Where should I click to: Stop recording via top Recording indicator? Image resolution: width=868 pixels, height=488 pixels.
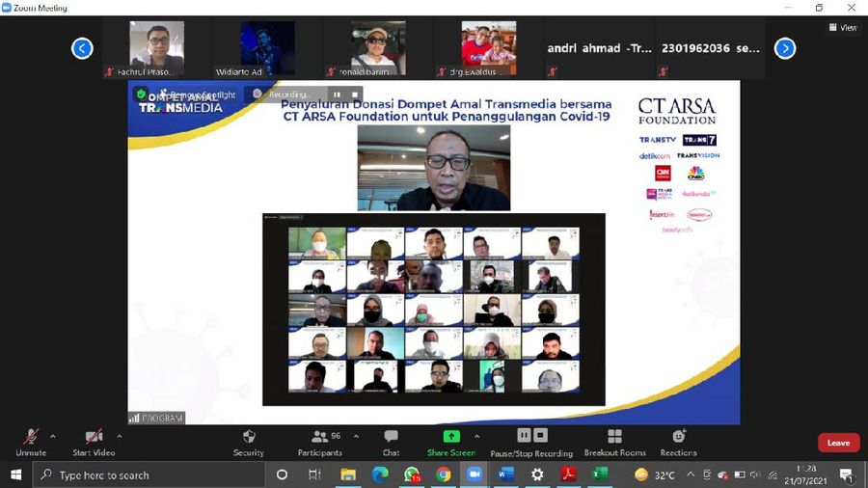355,95
